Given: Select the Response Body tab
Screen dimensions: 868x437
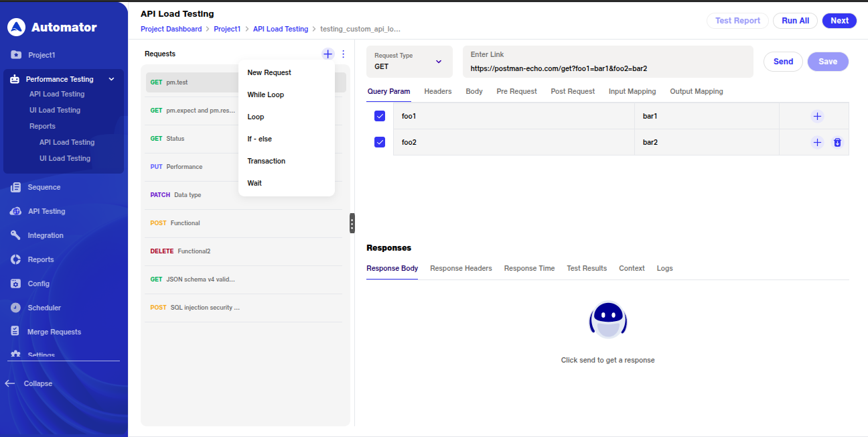Looking at the screenshot, I should pyautogui.click(x=392, y=268).
